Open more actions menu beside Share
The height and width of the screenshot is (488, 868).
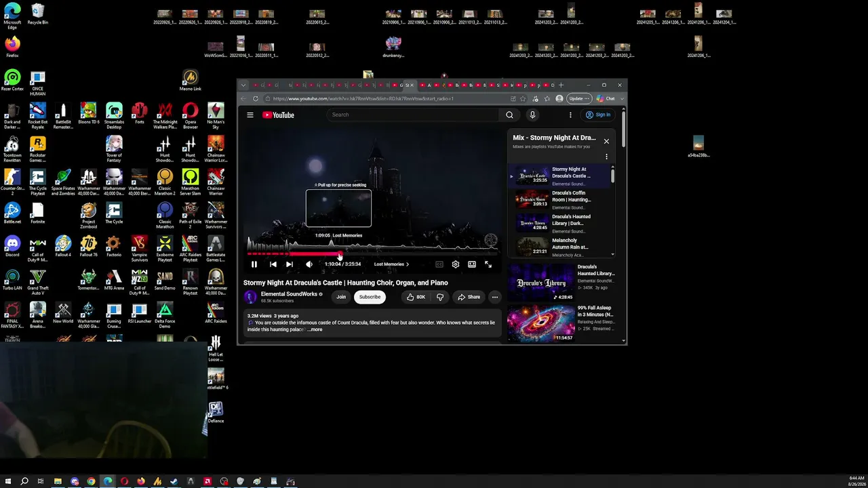coord(495,297)
